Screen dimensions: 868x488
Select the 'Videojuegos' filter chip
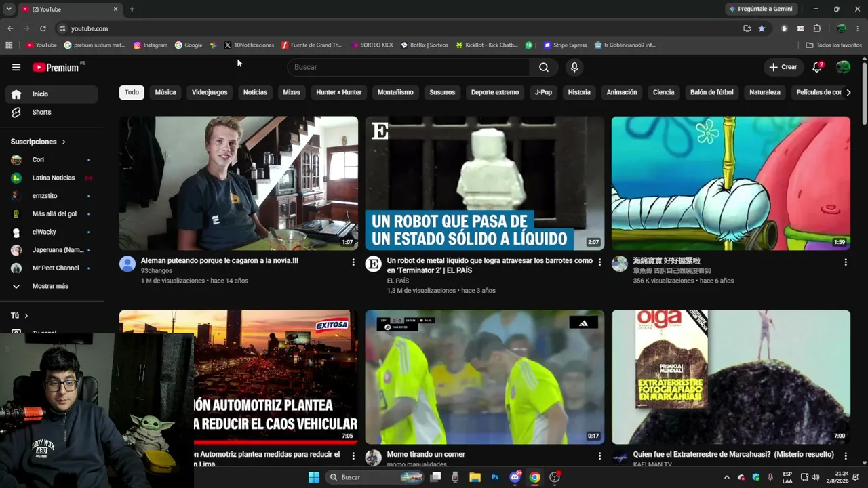point(210,92)
